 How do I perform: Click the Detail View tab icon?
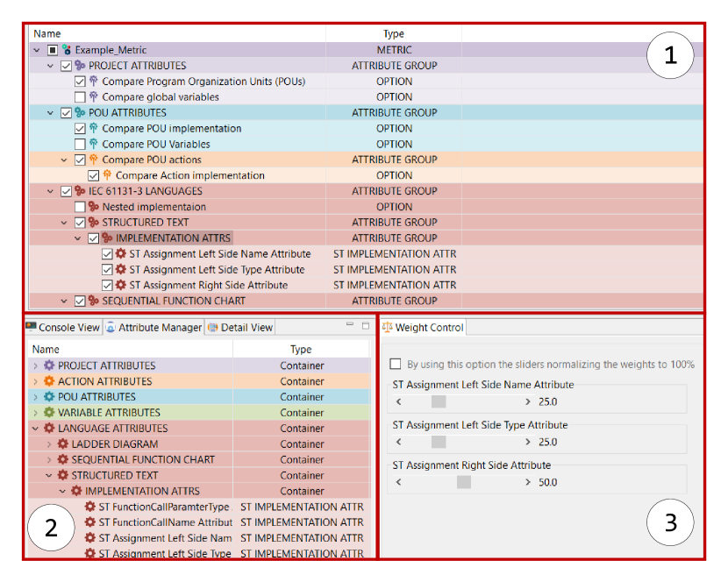coord(212,327)
